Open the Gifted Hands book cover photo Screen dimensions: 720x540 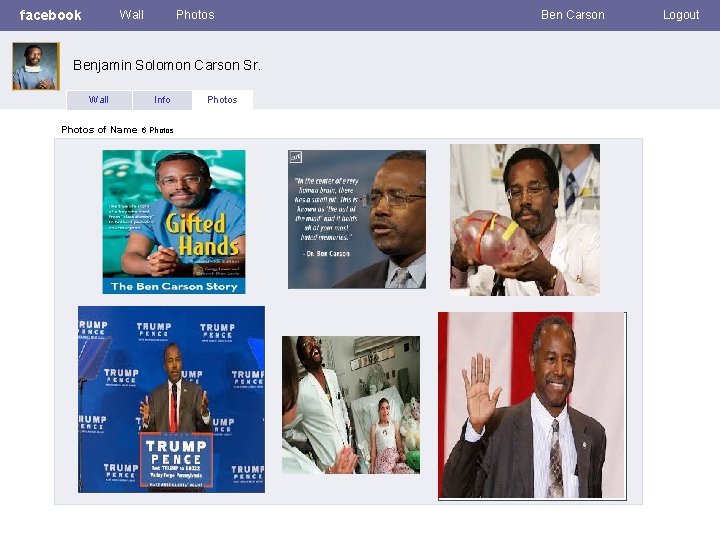(174, 222)
